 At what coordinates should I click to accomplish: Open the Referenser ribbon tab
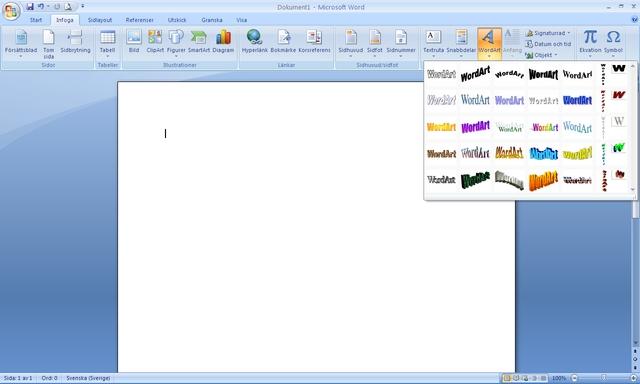click(140, 20)
